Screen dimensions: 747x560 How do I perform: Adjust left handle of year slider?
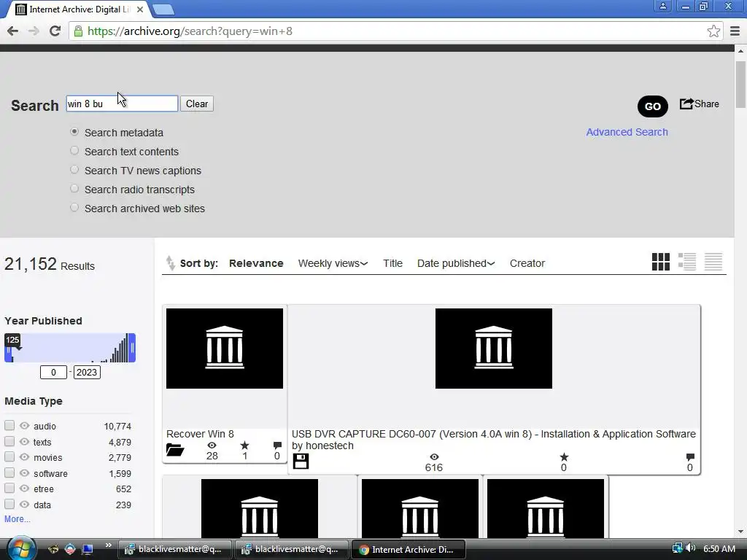[7, 350]
